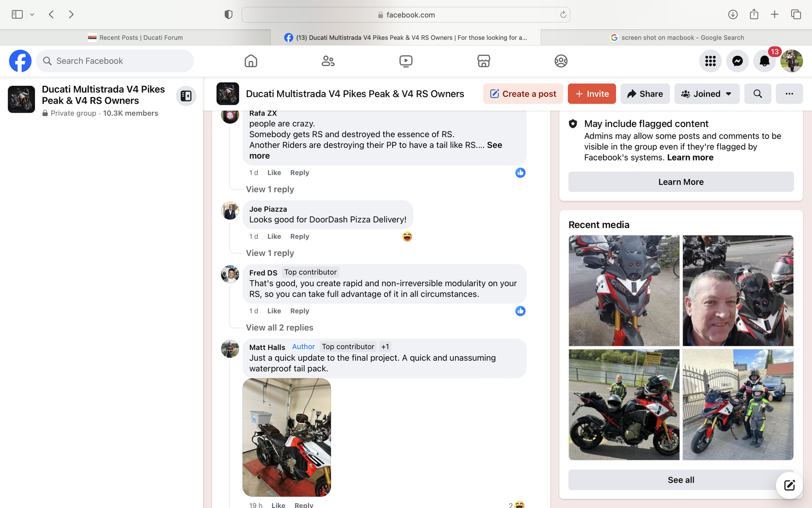Show Safari tab overview icon

[x=796, y=14]
